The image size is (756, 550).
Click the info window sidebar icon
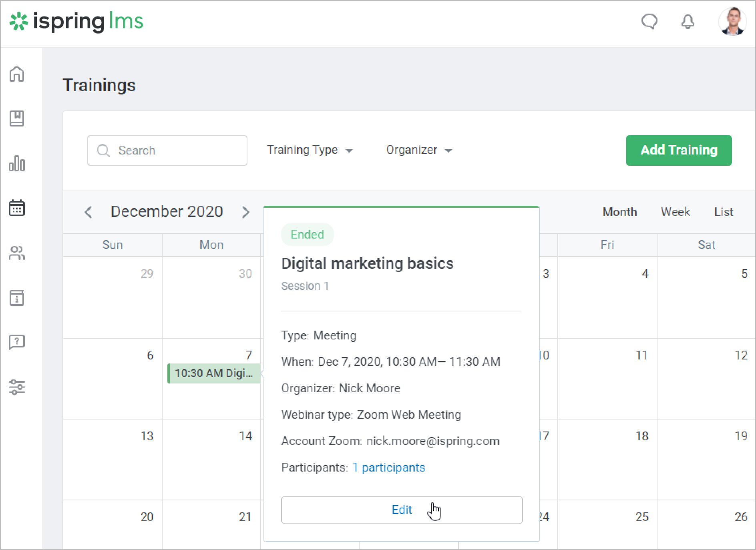pos(17,298)
